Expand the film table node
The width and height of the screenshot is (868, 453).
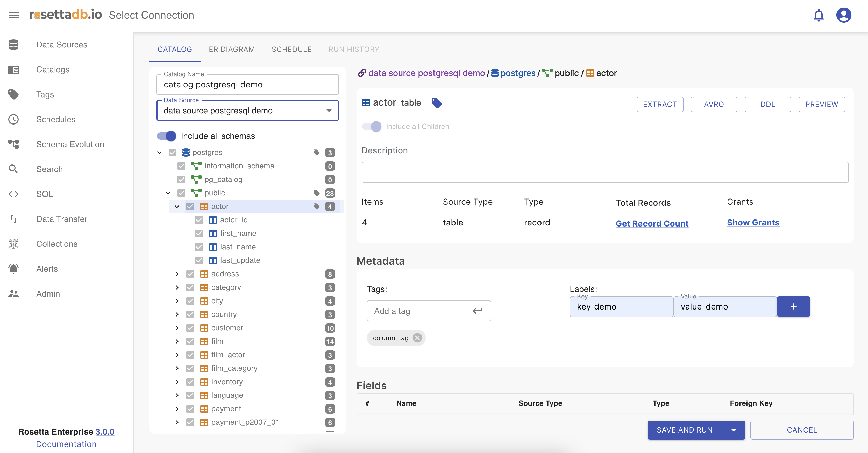[177, 341]
